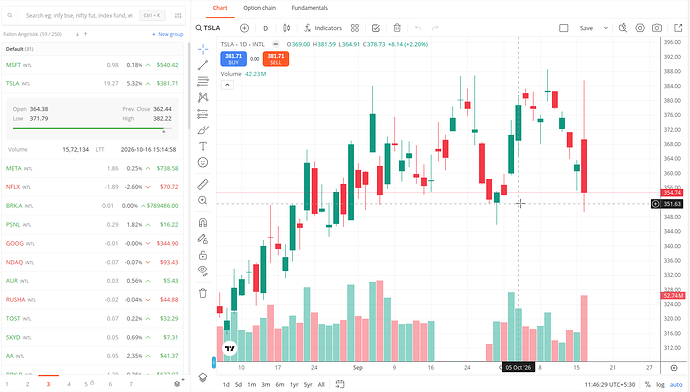Open the Fundamentals tab

pyautogui.click(x=309, y=8)
